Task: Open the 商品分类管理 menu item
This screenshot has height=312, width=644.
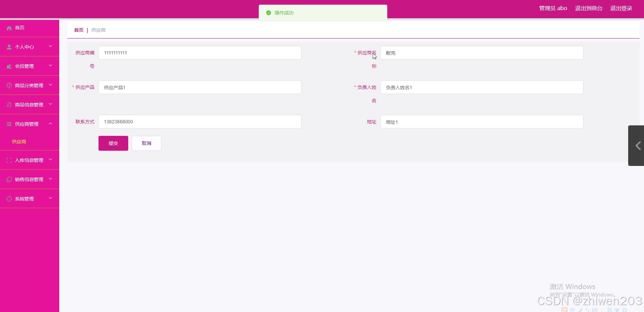Action: pos(30,86)
